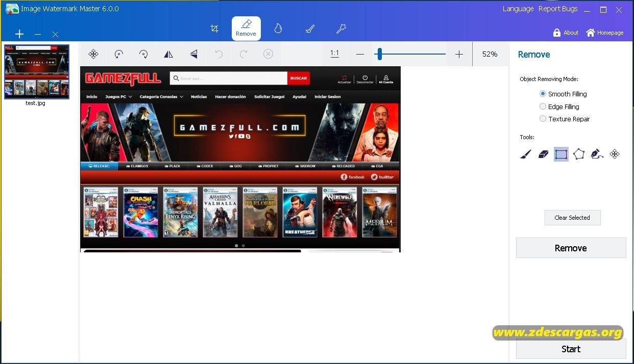
Task: Rotate image clockwise
Action: (143, 54)
